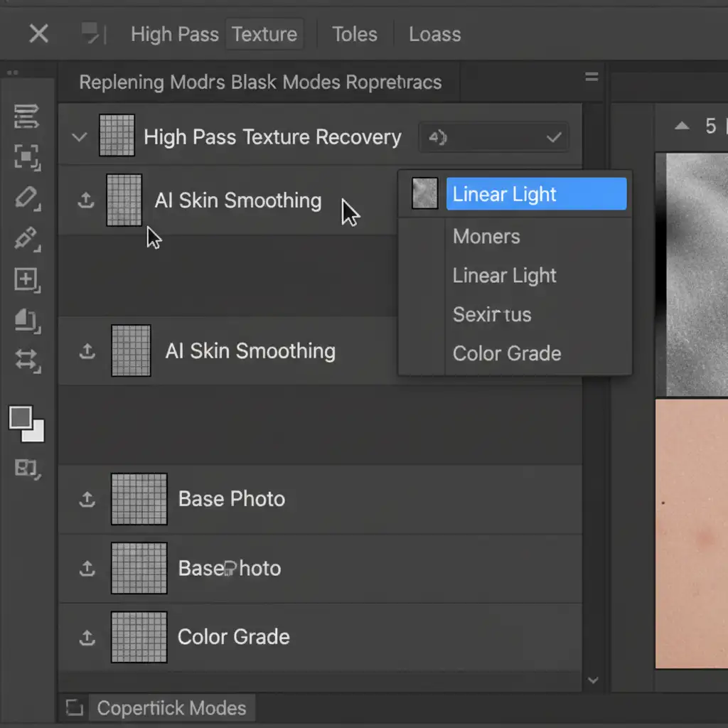Image resolution: width=728 pixels, height=728 pixels.
Task: Select the frame selection tool in toolbar
Action: pyautogui.click(x=26, y=156)
